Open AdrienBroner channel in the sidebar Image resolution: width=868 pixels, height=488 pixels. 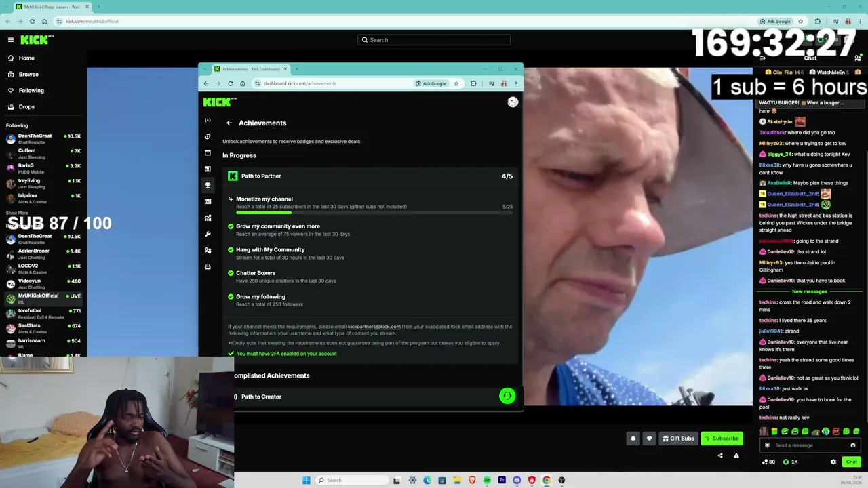point(43,254)
